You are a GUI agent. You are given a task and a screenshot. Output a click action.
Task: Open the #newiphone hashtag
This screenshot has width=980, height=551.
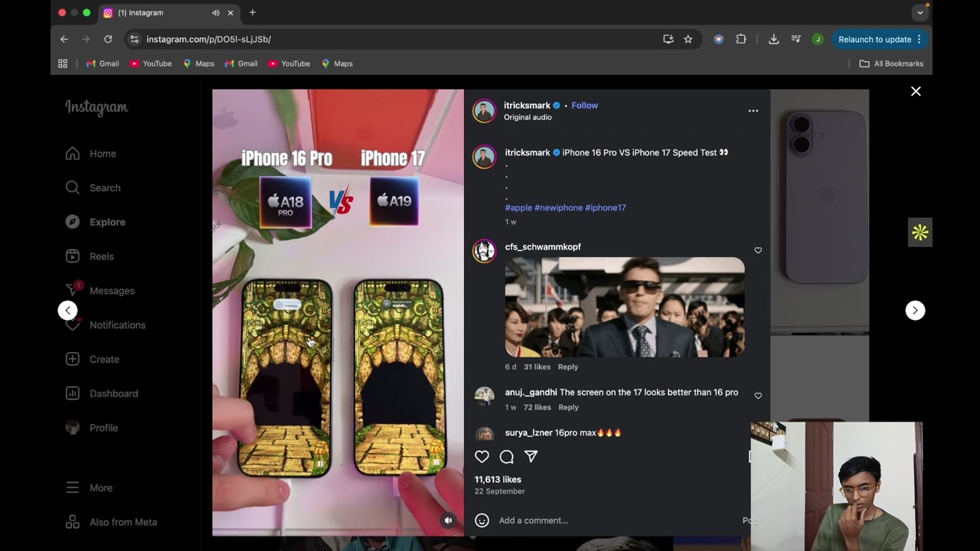point(558,207)
